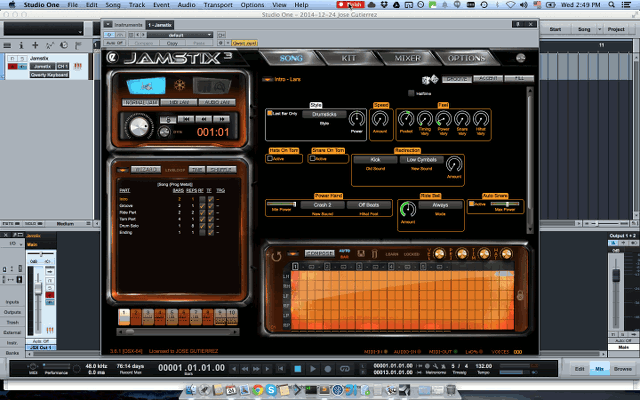Enable the Hats On Tom Active checkbox

pos(270,158)
